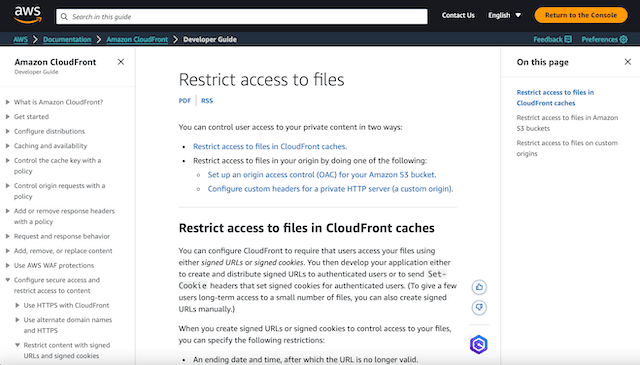Viewport: 640px width, 365px height.
Task: Expand Get started section
Action: (7, 117)
